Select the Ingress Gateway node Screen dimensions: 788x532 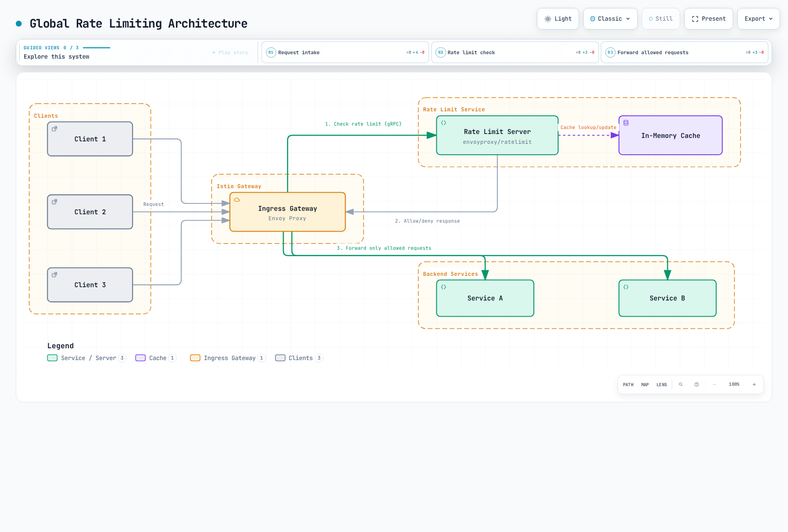coord(288,212)
